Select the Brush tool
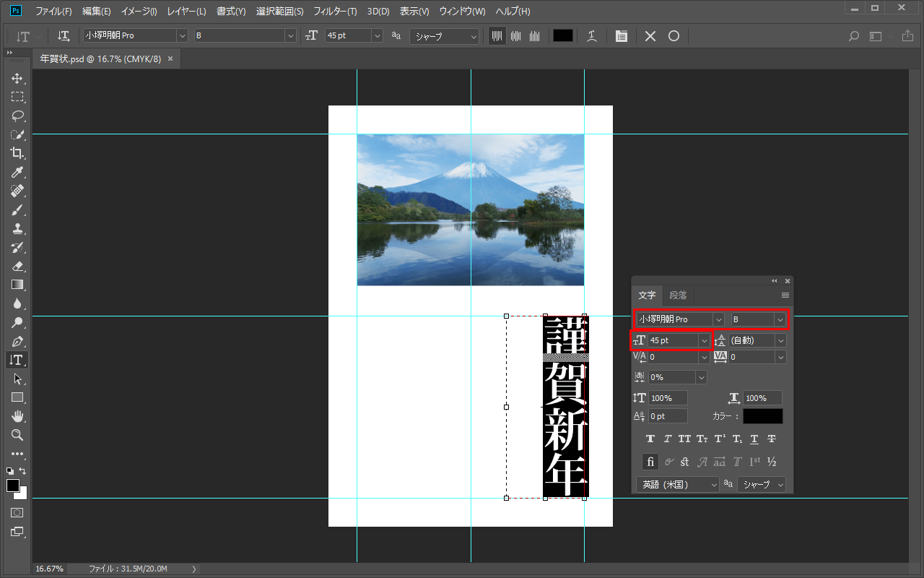This screenshot has width=924, height=578. coord(17,210)
